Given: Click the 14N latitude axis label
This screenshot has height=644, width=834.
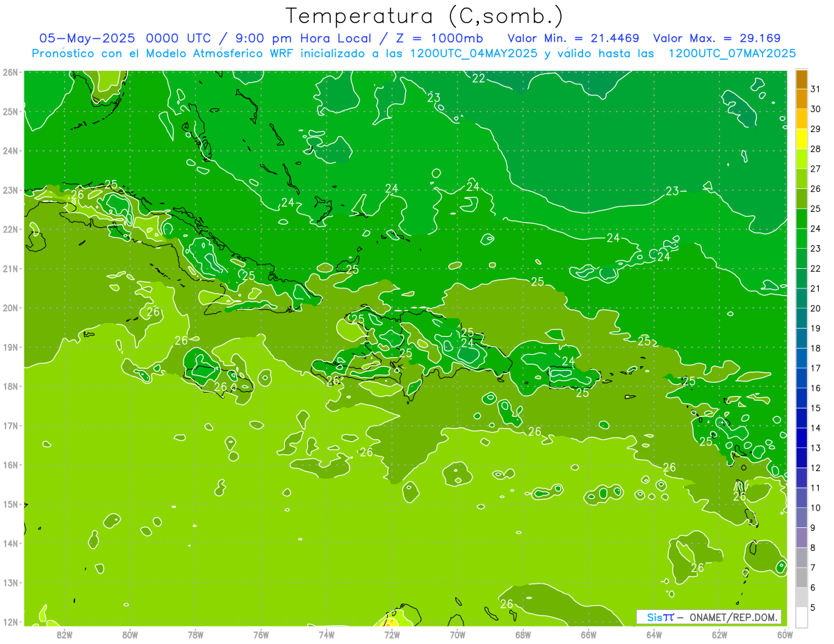Looking at the screenshot, I should pyautogui.click(x=11, y=543).
